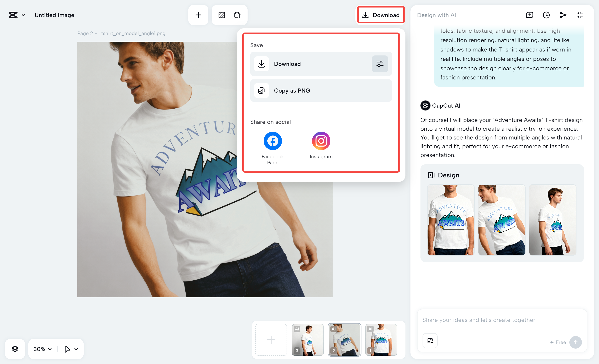
Task: Share the design to Instagram
Action: (x=321, y=141)
